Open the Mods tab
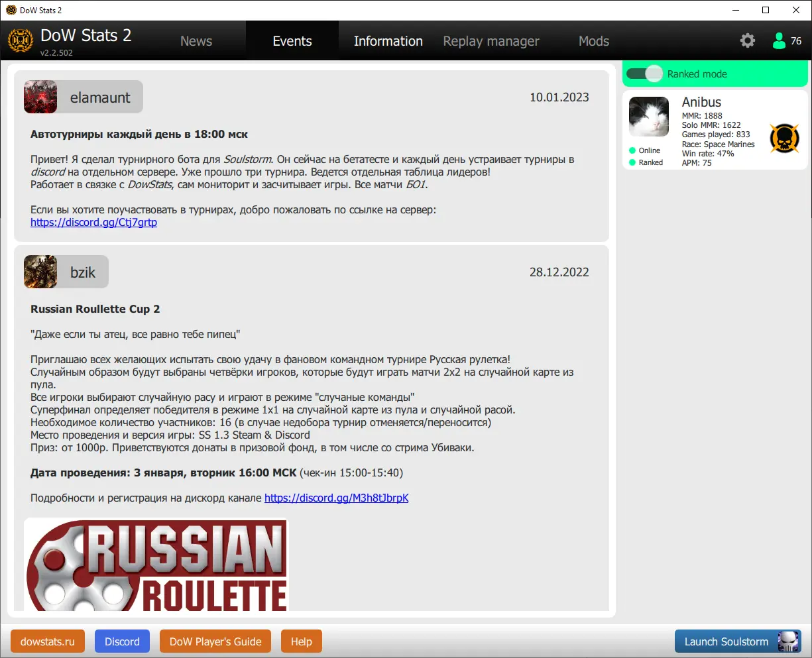Screen dimensions: 812x658 pyautogui.click(x=594, y=41)
